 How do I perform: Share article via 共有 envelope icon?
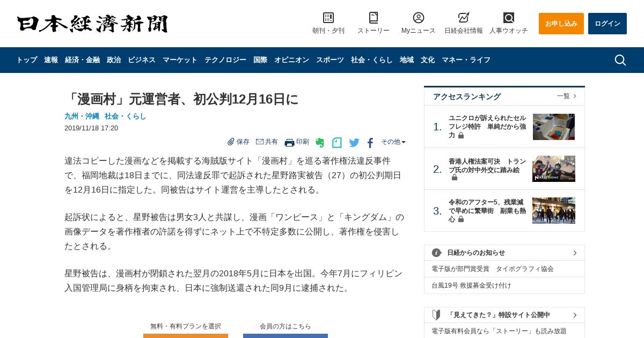click(260, 142)
